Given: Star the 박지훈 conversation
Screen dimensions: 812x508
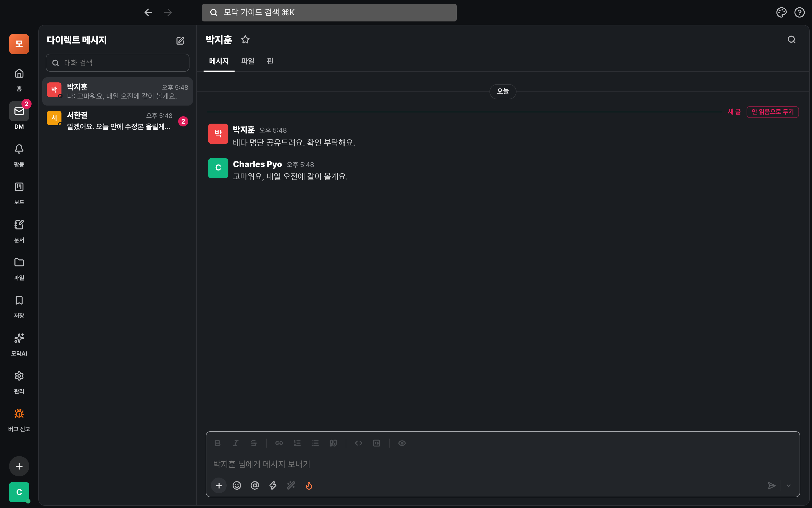Looking at the screenshot, I should [245, 40].
